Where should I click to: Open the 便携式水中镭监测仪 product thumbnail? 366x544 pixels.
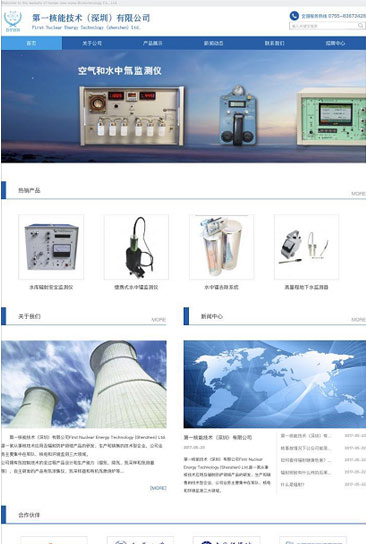pyautogui.click(x=136, y=247)
